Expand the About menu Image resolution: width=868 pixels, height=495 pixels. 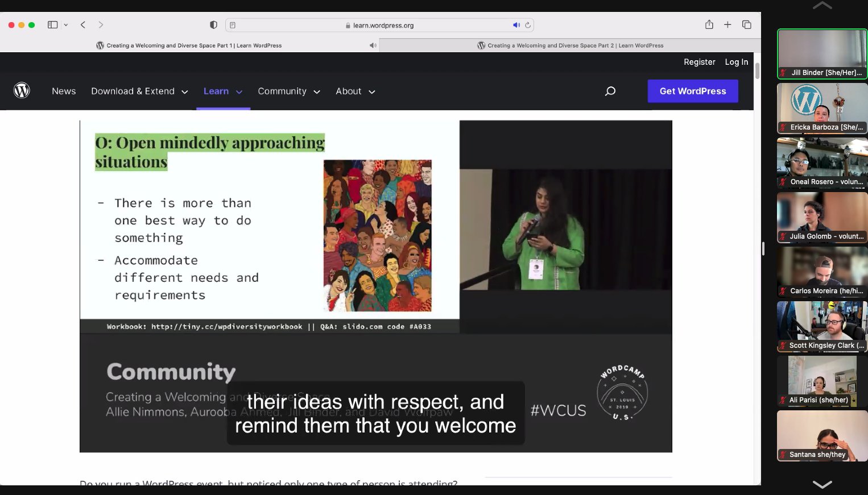[356, 91]
